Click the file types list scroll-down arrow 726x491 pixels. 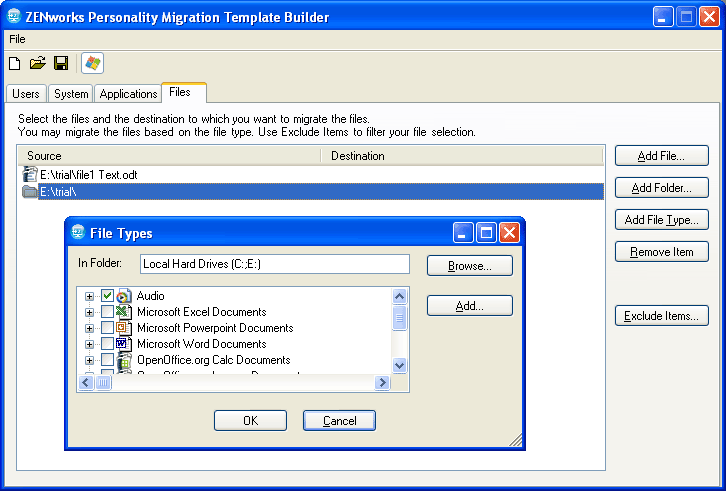click(x=400, y=365)
